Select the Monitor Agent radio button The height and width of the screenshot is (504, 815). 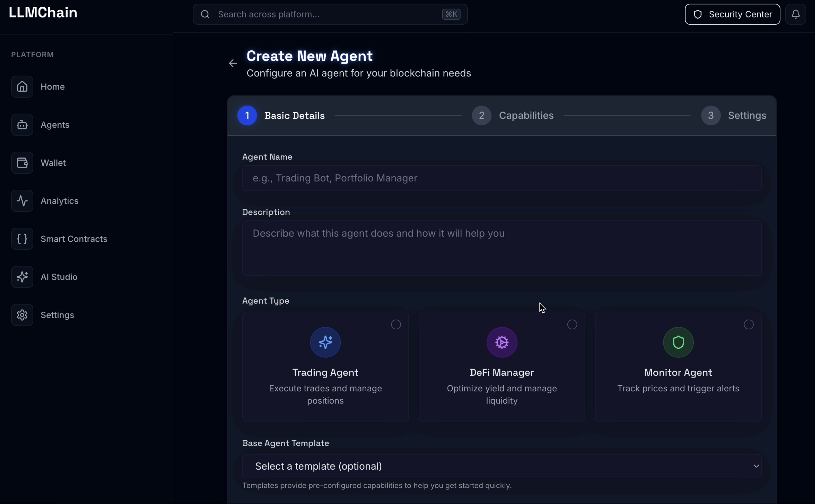(748, 324)
